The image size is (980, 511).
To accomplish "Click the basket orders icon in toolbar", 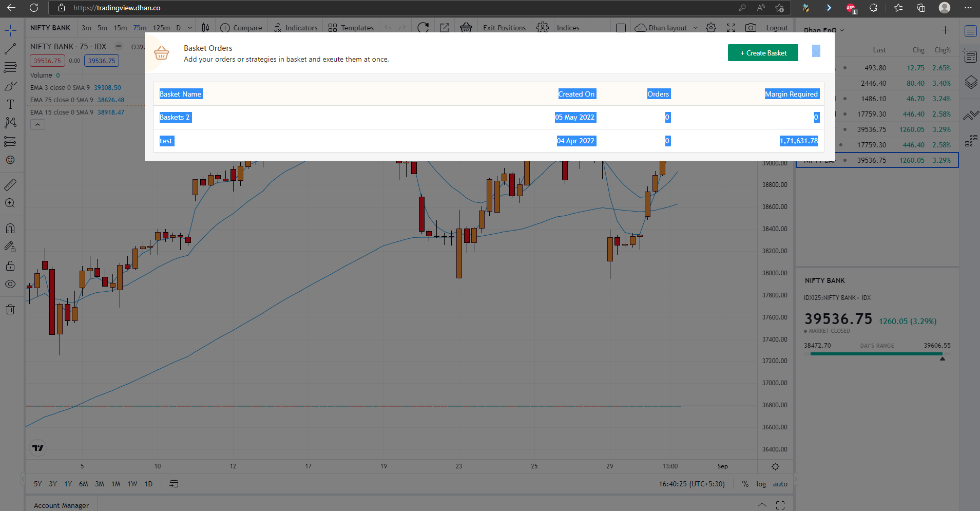I will (x=466, y=28).
